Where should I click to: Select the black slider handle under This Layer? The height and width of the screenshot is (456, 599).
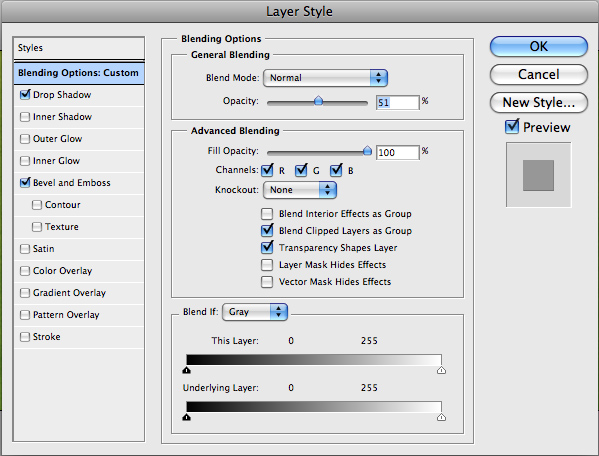point(186,370)
